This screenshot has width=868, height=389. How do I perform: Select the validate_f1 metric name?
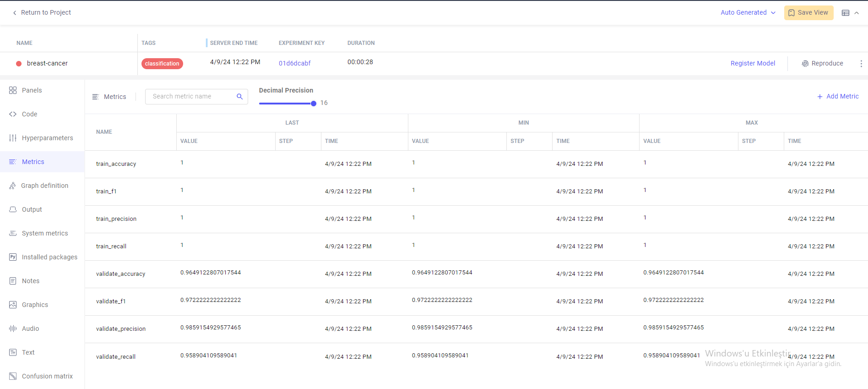(x=111, y=301)
